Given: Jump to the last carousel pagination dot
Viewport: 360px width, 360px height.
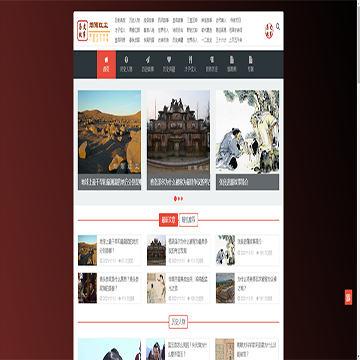Looking at the screenshot, I should [x=182, y=199].
